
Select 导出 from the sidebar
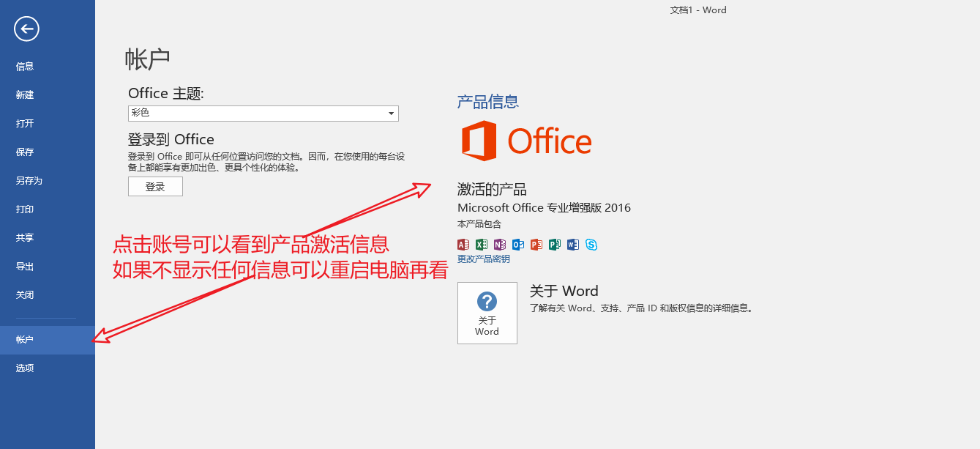point(25,267)
